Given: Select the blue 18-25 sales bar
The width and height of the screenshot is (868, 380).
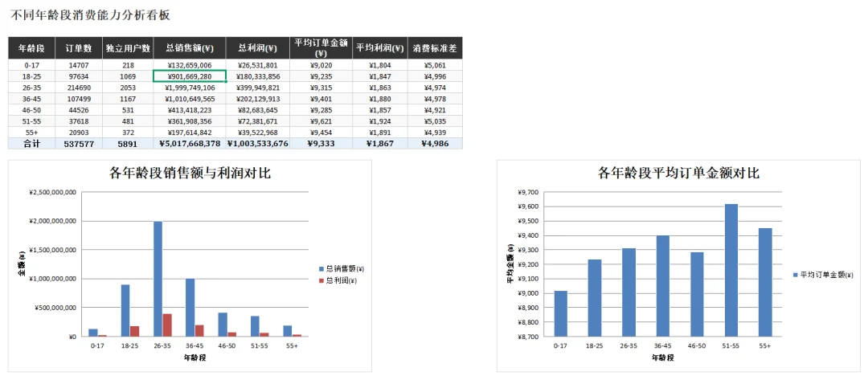Looking at the screenshot, I should coord(125,310).
